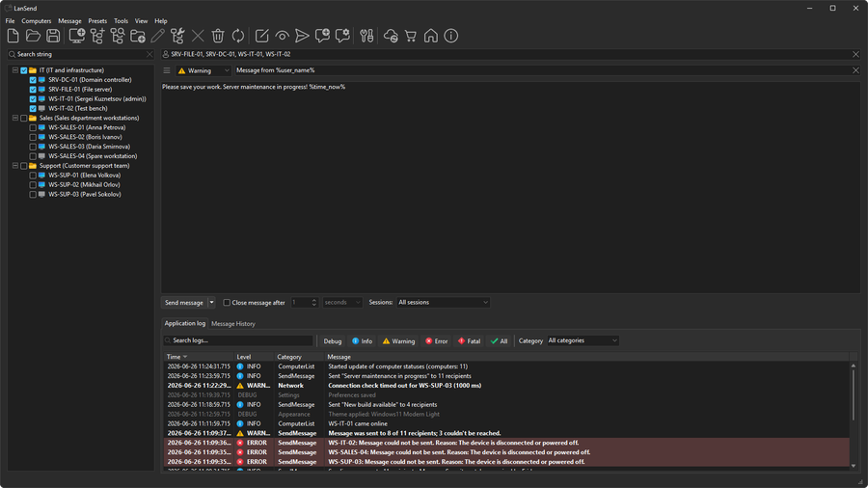
Task: Click the hamburger icon beside Warning dropdown
Action: pyautogui.click(x=167, y=70)
